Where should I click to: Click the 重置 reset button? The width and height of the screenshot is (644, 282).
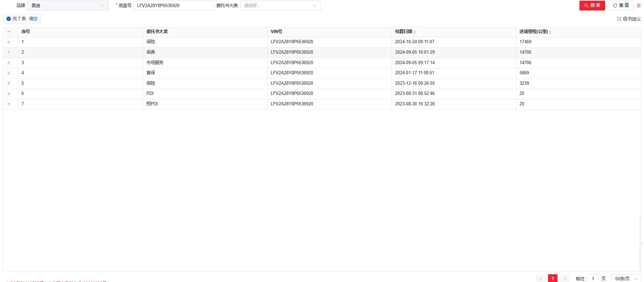tap(621, 5)
